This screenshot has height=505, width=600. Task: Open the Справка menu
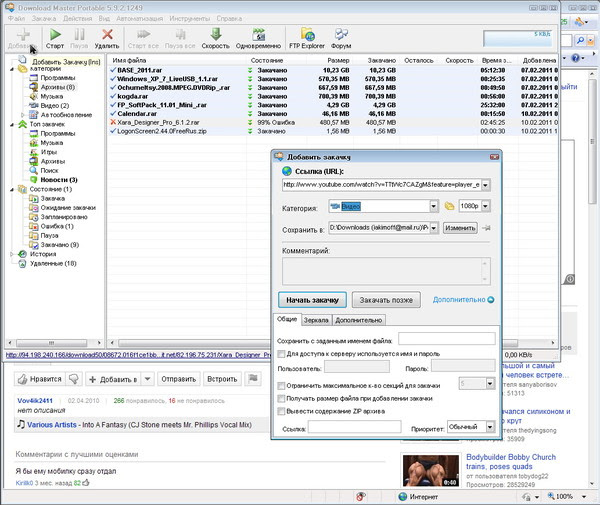pyautogui.click(x=229, y=18)
